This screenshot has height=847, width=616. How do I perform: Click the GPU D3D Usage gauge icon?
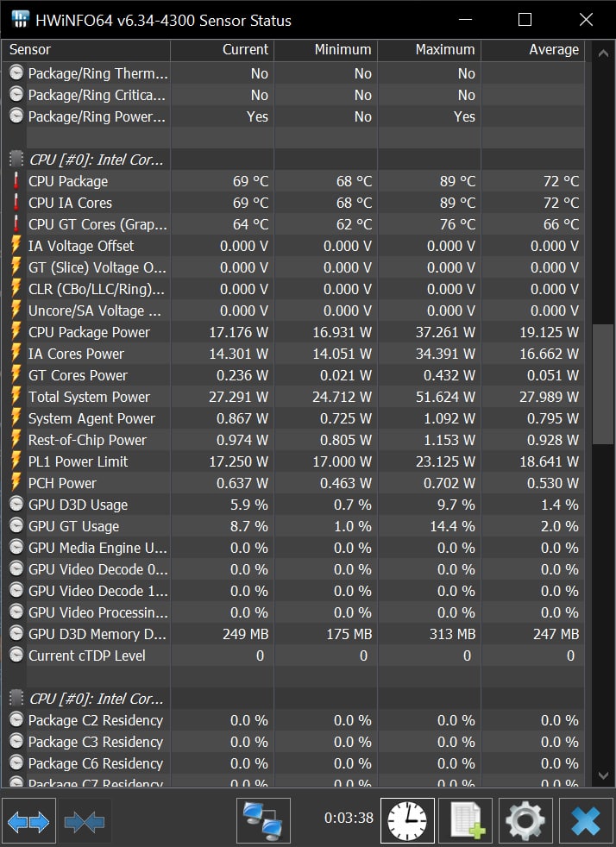pyautogui.click(x=16, y=504)
